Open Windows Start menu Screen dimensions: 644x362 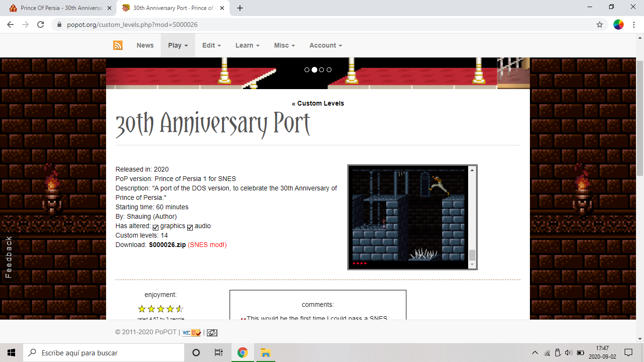click(11, 353)
